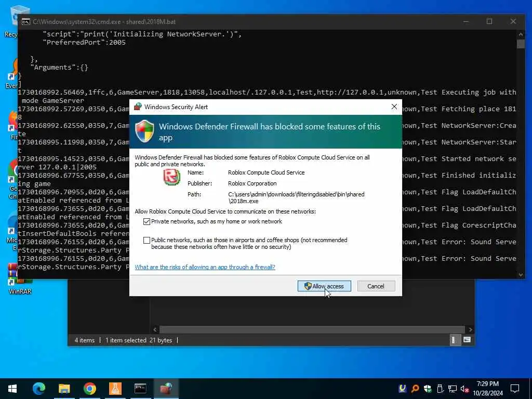Minimize the cmd.exe window
Image resolution: width=532 pixels, height=399 pixels.
pos(466,21)
